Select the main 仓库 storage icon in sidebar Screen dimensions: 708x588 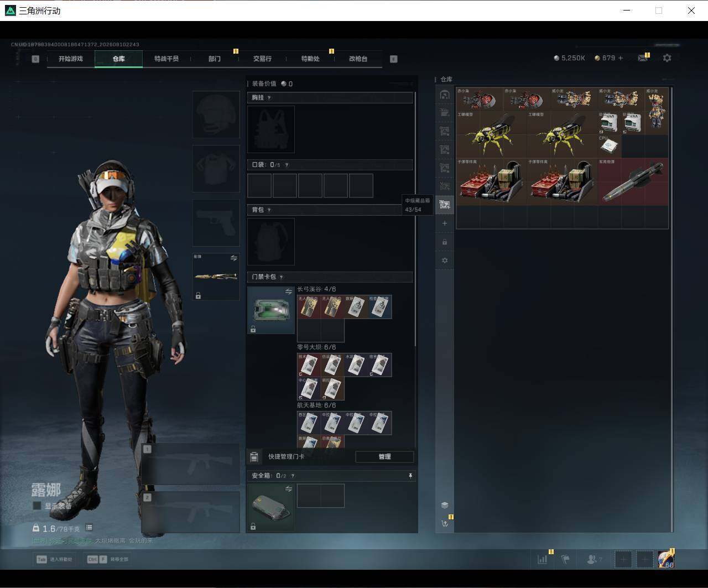(445, 95)
